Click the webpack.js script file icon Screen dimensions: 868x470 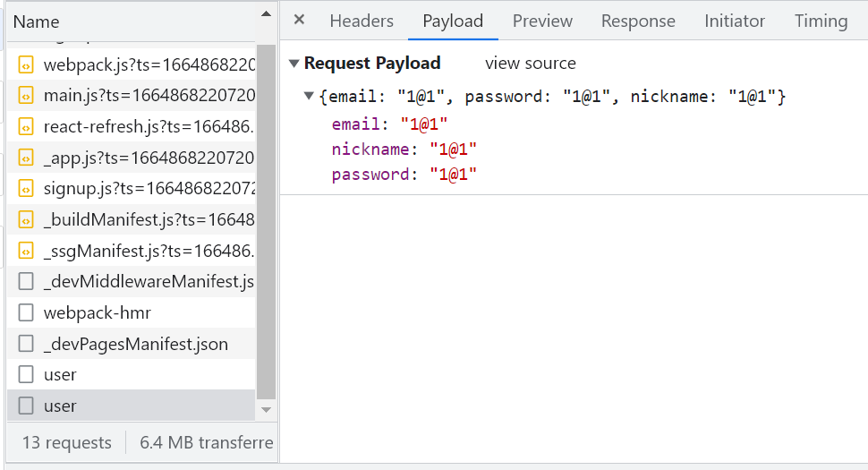(x=27, y=64)
